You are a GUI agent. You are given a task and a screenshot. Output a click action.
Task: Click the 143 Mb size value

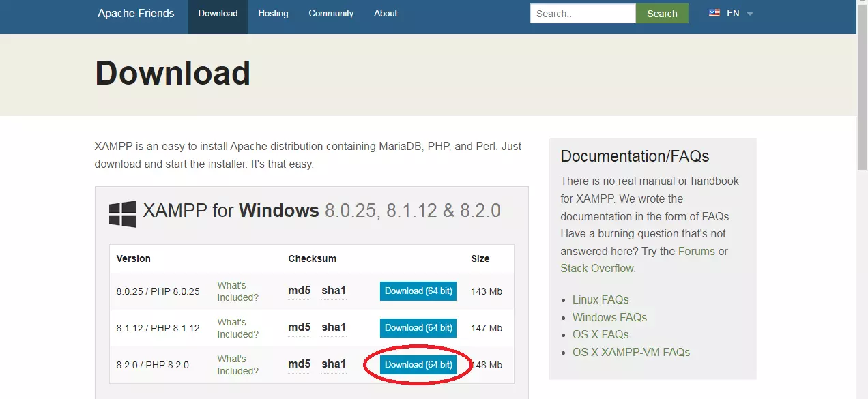click(487, 291)
